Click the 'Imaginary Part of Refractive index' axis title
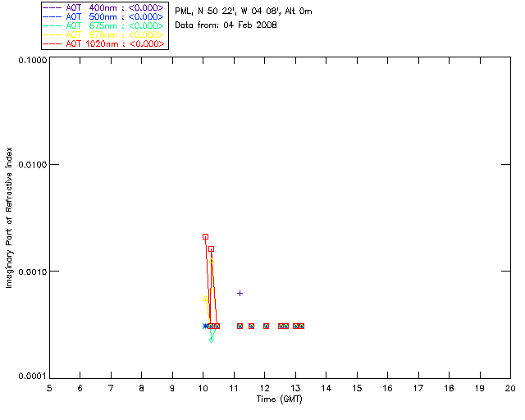The image size is (525, 420). [x=9, y=217]
